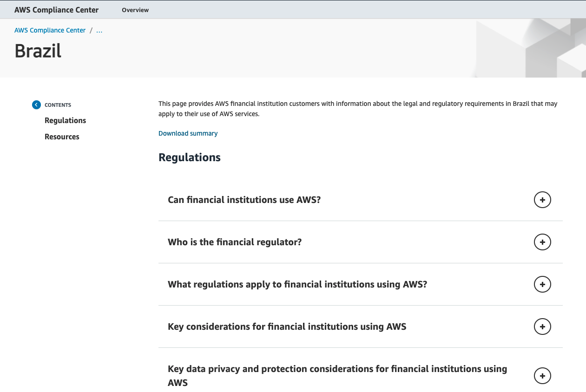The image size is (586, 392).
Task: Expand "Who is the financial regulator?" plus icon
Action: pyautogui.click(x=542, y=242)
